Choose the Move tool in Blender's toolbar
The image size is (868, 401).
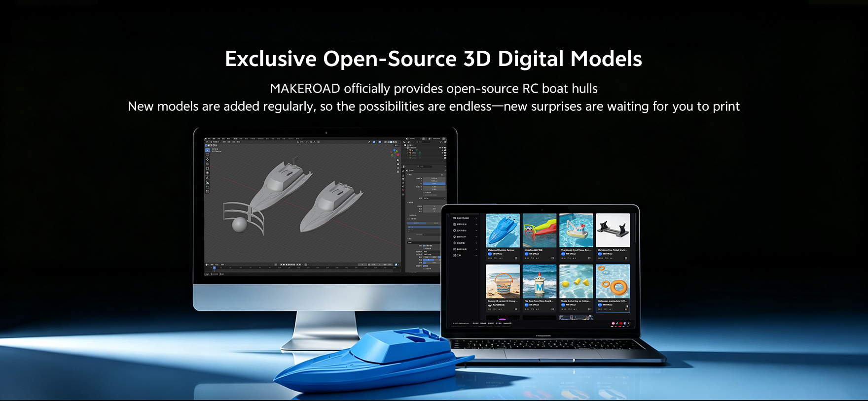(208, 160)
